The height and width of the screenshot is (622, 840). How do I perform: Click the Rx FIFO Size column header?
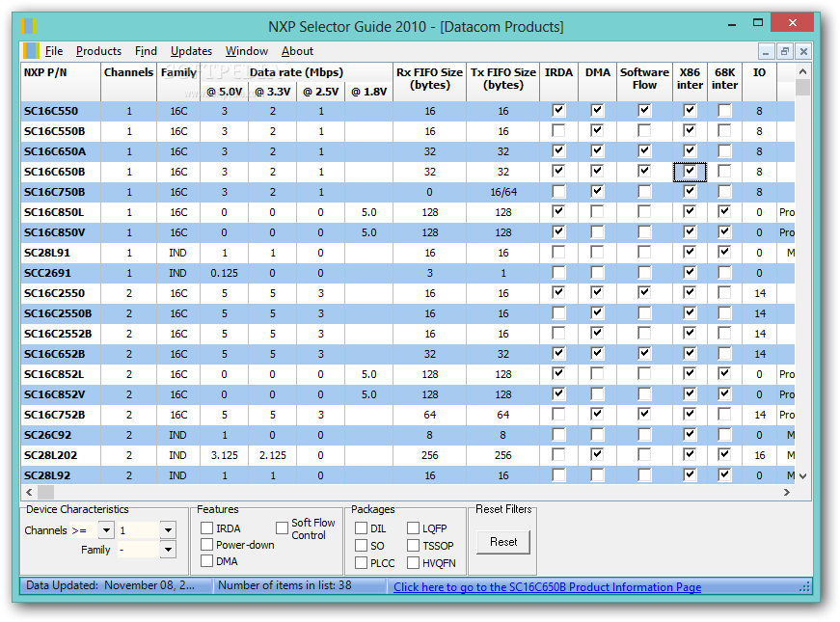click(429, 82)
